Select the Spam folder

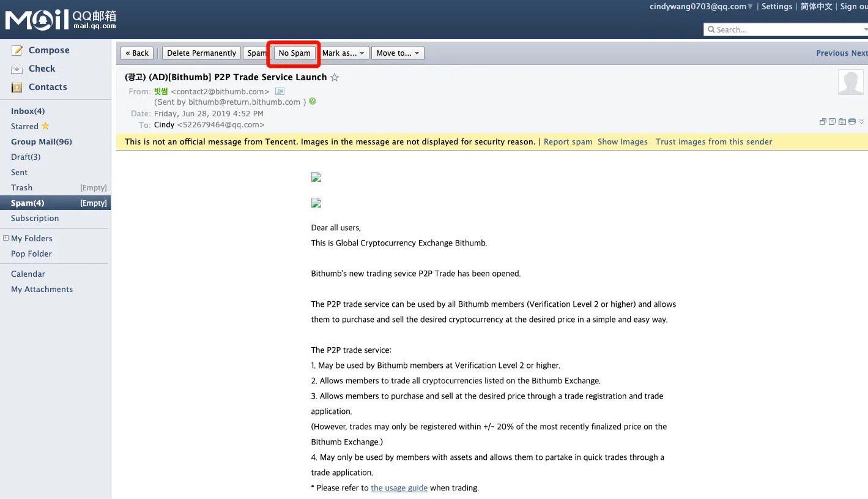[x=28, y=203]
